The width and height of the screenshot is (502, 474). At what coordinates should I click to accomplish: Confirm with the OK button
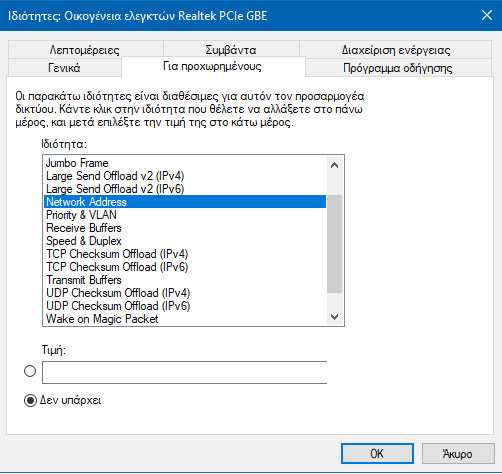[x=377, y=454]
